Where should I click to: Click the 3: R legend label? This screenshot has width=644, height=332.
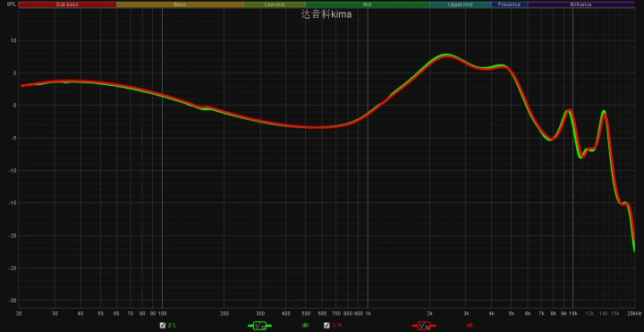tap(337, 326)
